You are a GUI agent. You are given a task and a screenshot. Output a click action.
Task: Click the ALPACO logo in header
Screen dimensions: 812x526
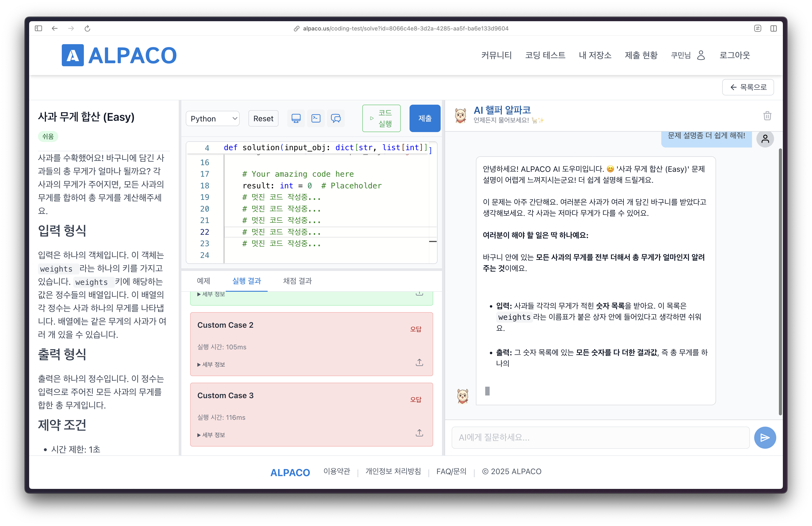(119, 55)
